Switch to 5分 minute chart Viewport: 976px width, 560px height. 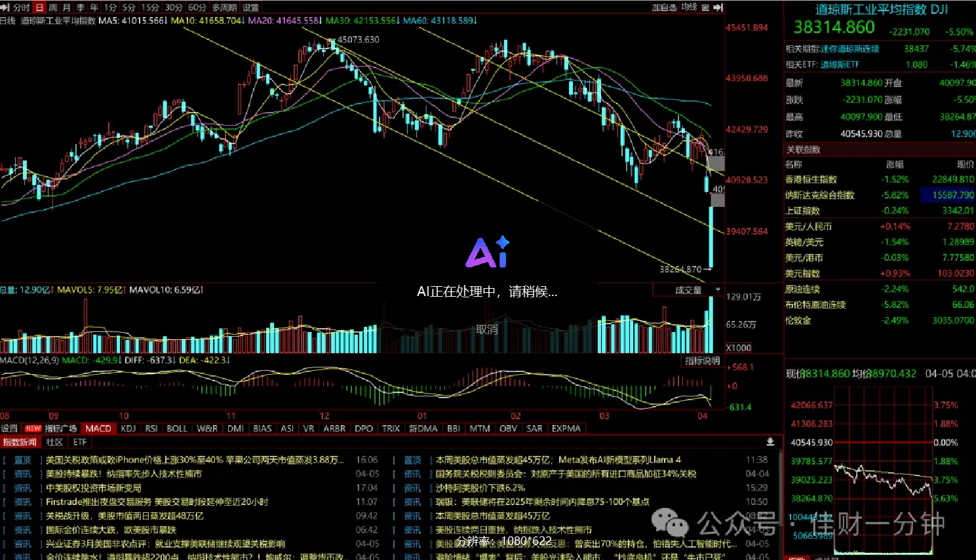[128, 7]
